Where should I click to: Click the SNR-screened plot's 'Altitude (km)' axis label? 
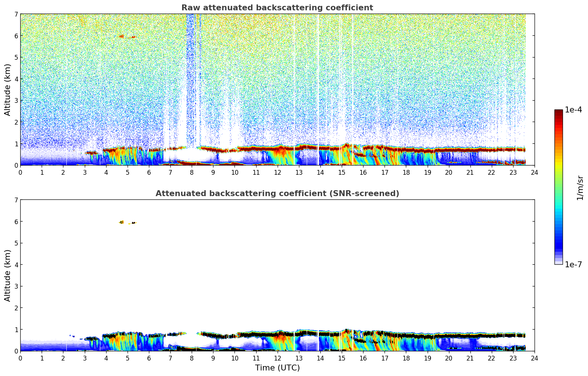point(8,275)
